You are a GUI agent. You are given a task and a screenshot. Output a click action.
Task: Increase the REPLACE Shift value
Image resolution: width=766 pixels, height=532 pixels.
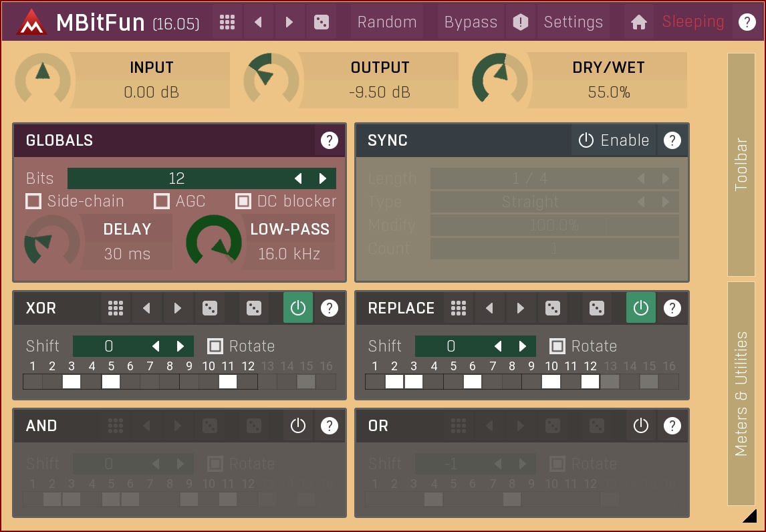point(523,346)
